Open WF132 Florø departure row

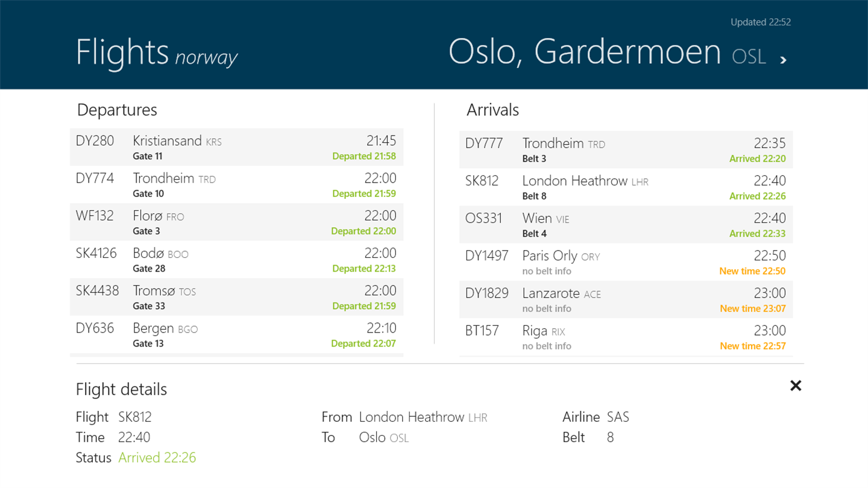[x=236, y=222]
